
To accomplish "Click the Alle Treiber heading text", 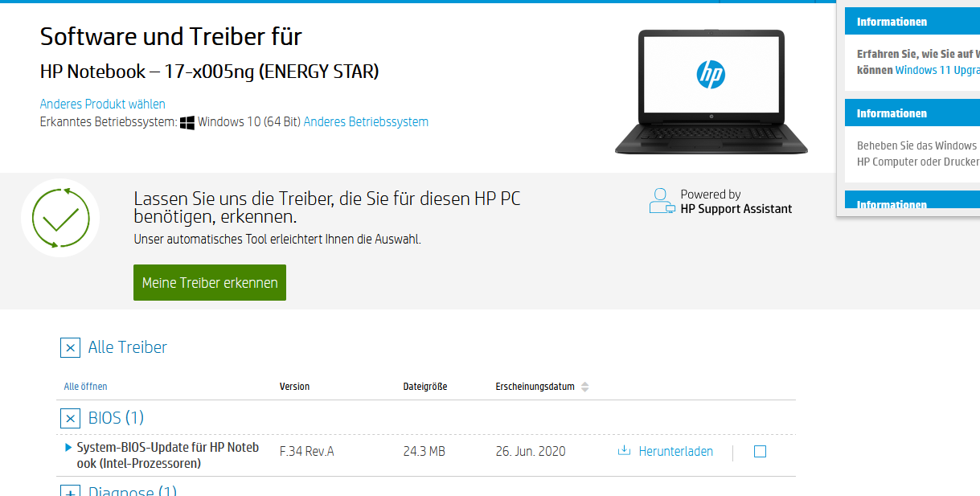I will click(128, 347).
